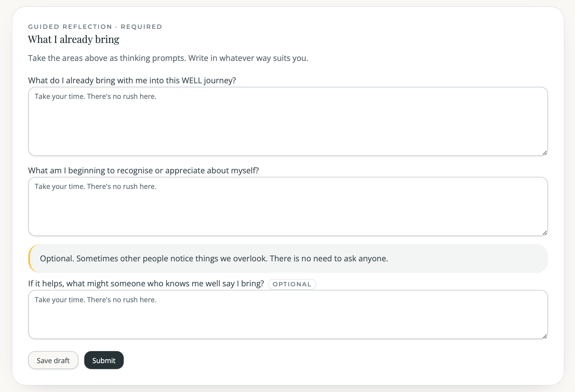Click the resize handle of the optional text area

coord(545,336)
